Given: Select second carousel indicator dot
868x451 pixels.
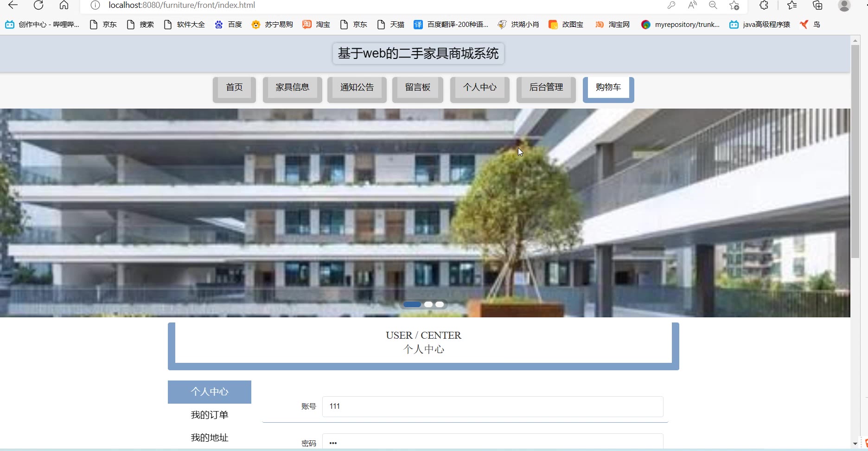Looking at the screenshot, I should point(428,304).
